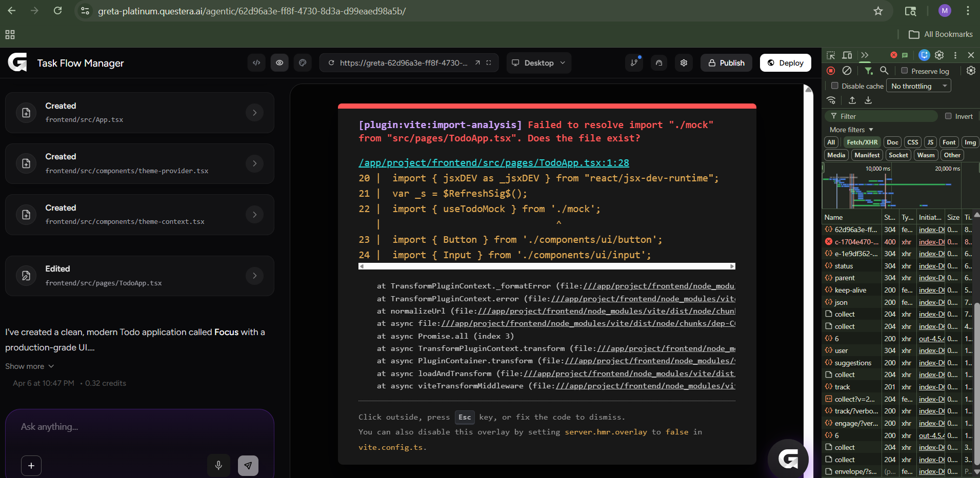Image resolution: width=980 pixels, height=478 pixels.
Task: Toggle the network filter funnel icon
Action: click(868, 71)
